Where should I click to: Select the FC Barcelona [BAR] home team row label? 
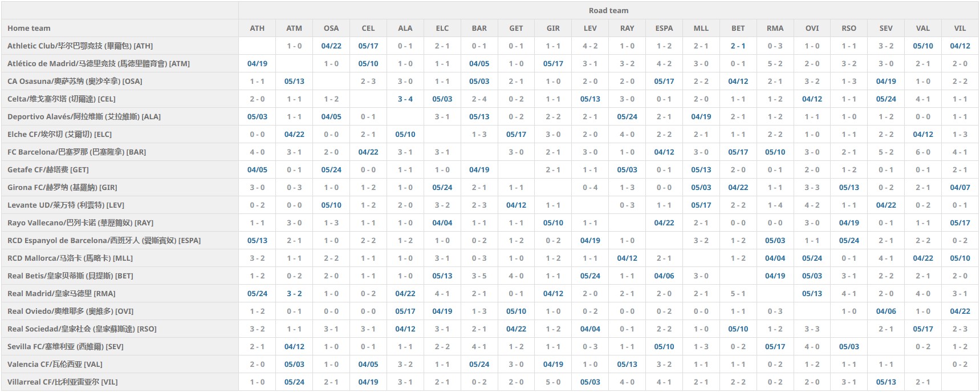[76, 152]
